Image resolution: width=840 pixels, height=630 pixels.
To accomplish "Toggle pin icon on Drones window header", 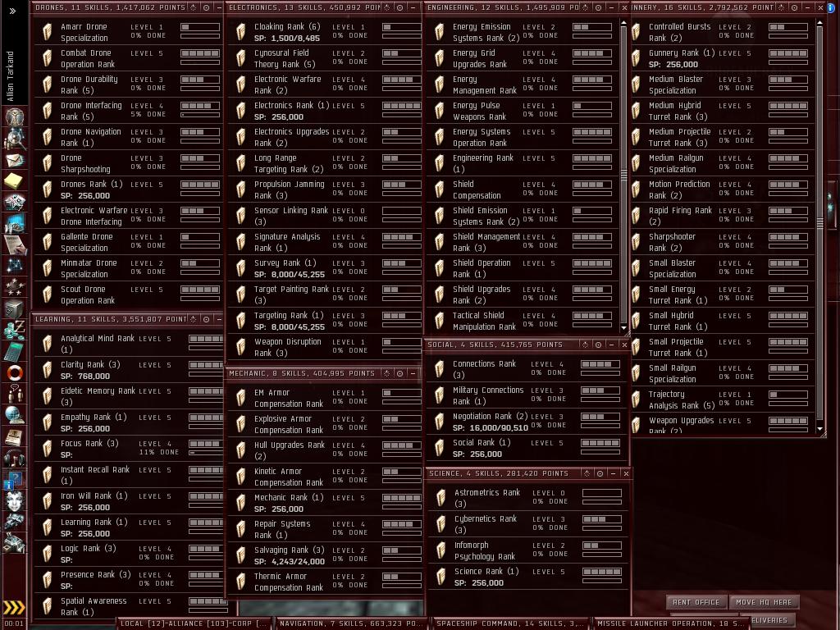I will [x=194, y=7].
